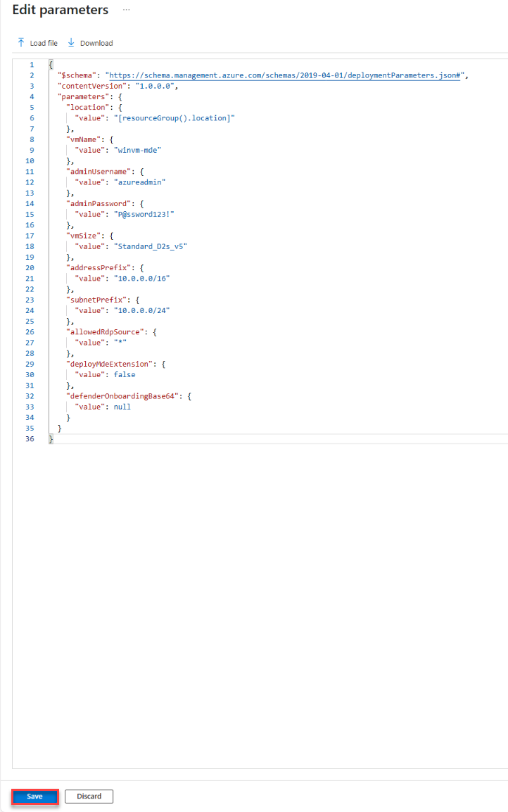Click the "10.0.0.0/16" value
The height and width of the screenshot is (812, 508).
[141, 279]
